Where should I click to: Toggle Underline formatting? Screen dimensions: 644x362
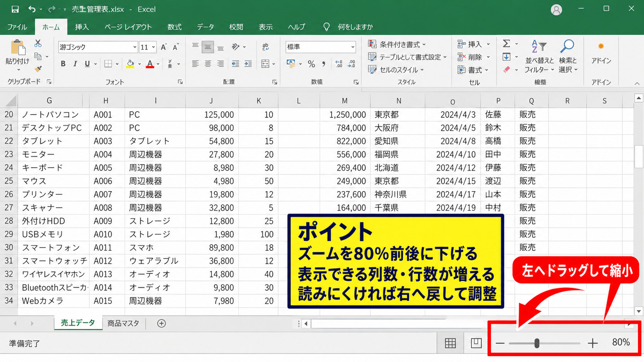pyautogui.click(x=87, y=64)
